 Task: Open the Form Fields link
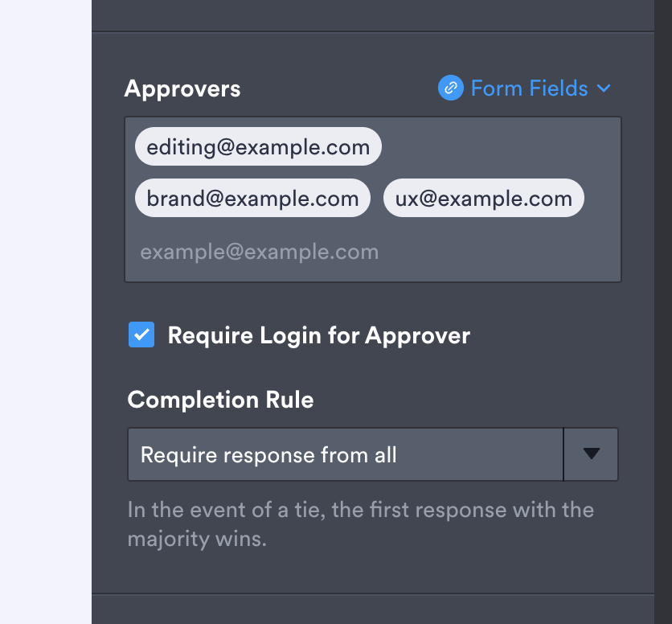(529, 88)
